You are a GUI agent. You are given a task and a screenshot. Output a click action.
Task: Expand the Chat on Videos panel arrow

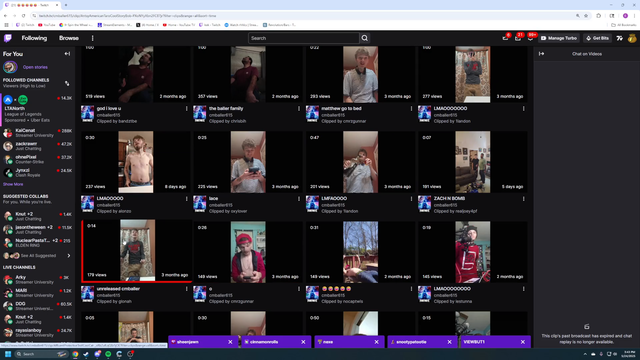click(541, 54)
